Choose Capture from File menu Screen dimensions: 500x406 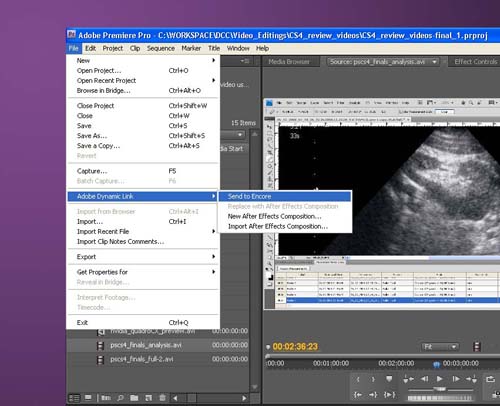(x=143, y=171)
